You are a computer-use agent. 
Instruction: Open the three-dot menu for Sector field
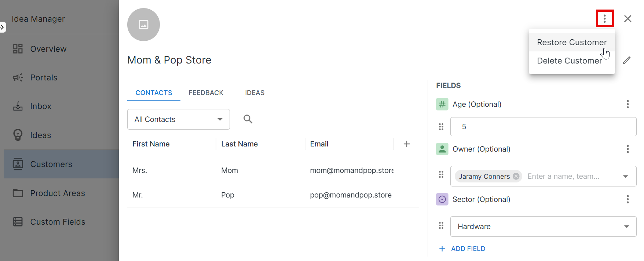(627, 199)
